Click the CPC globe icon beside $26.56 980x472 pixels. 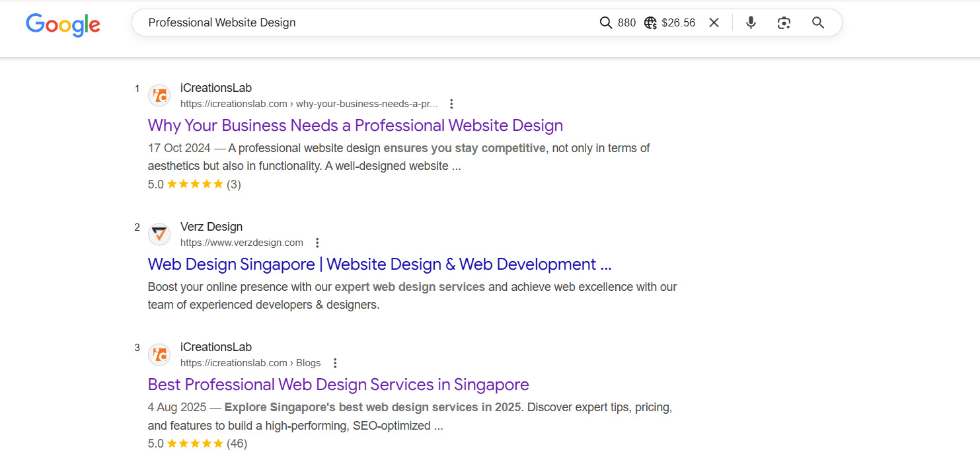650,23
